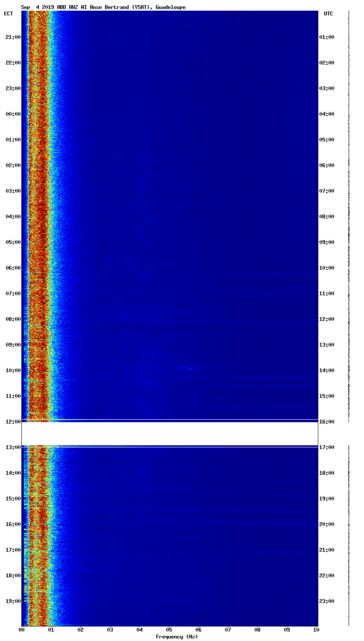This screenshot has height=641, width=364.
Task: Select the ECT time zone label
Action: coord(9,14)
